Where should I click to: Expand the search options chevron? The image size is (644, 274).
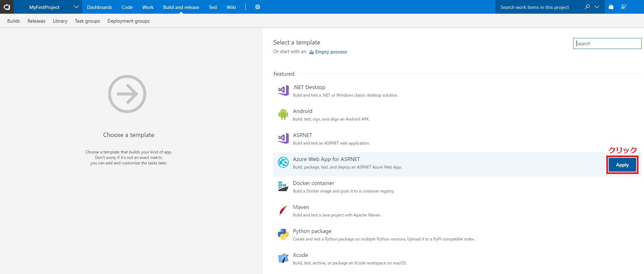[x=597, y=7]
